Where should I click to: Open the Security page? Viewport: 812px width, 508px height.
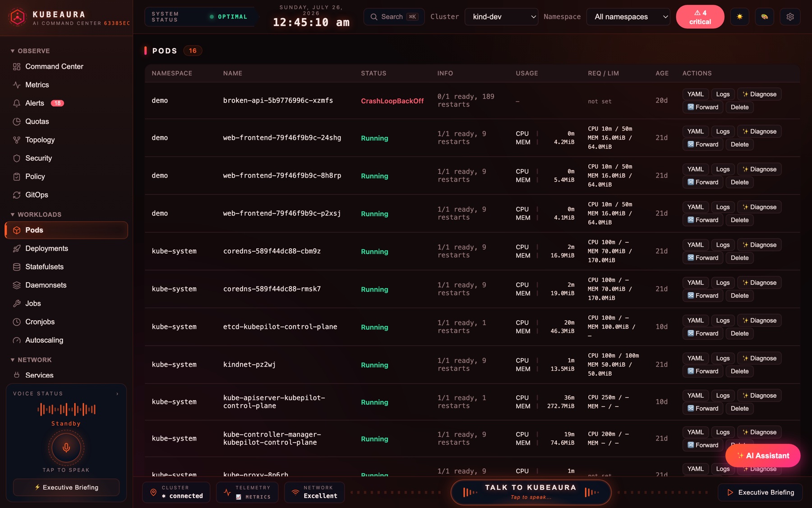[66, 158]
